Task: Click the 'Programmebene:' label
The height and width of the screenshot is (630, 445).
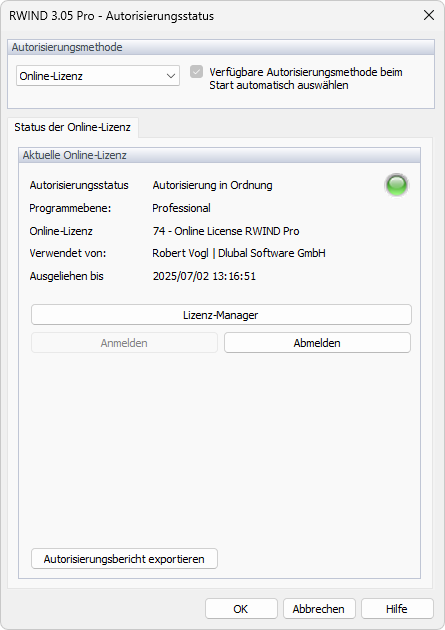Action: click(70, 208)
